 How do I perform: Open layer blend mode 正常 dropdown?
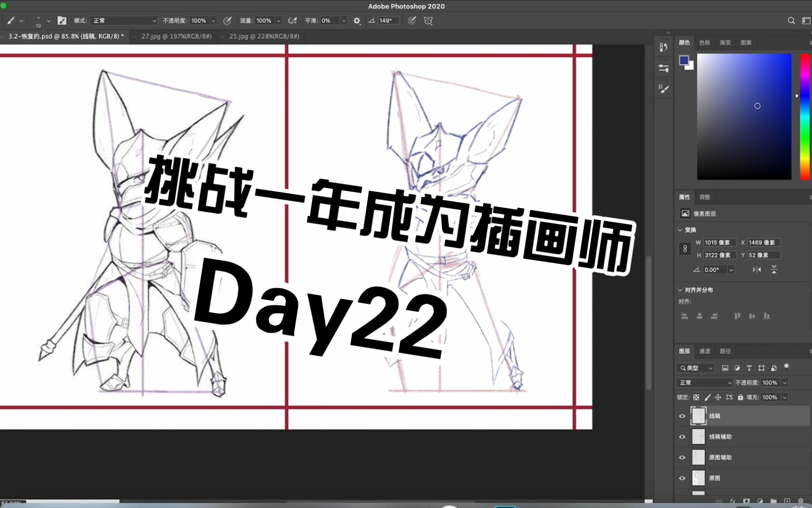[x=704, y=382]
